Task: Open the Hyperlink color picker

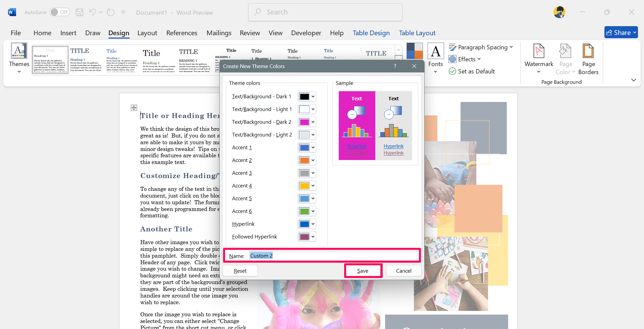Action: [307, 224]
